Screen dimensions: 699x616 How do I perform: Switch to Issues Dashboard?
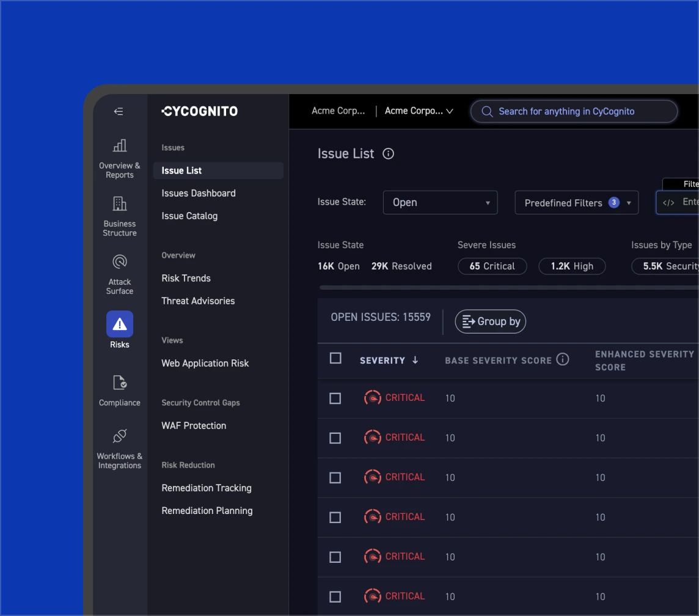(x=198, y=193)
